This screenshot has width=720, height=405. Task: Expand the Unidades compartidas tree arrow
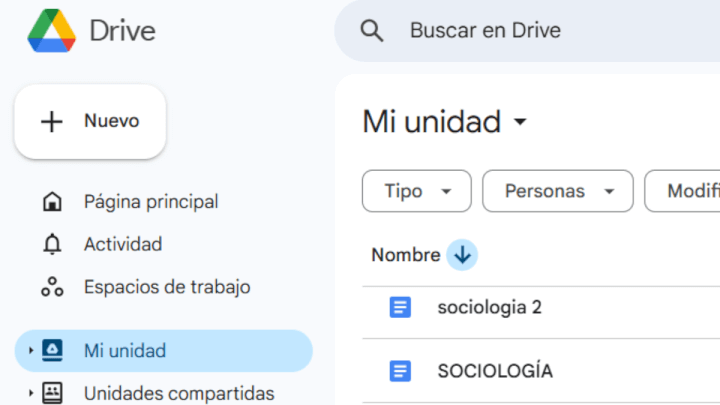[31, 393]
